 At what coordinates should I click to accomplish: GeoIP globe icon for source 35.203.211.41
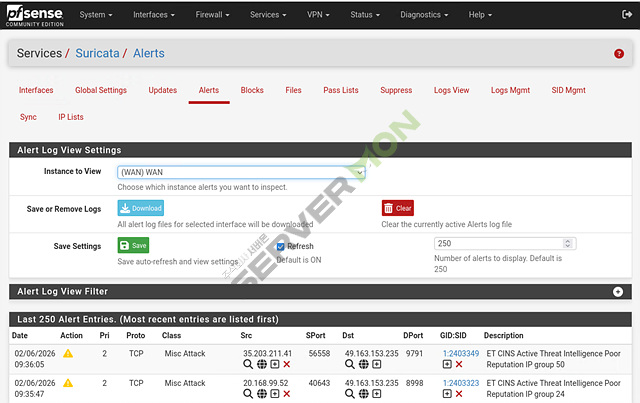(262, 364)
